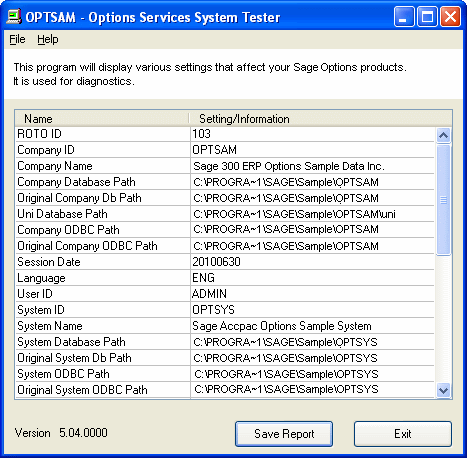Click the Setting/Information column header
The width and height of the screenshot is (467, 458).
point(320,119)
